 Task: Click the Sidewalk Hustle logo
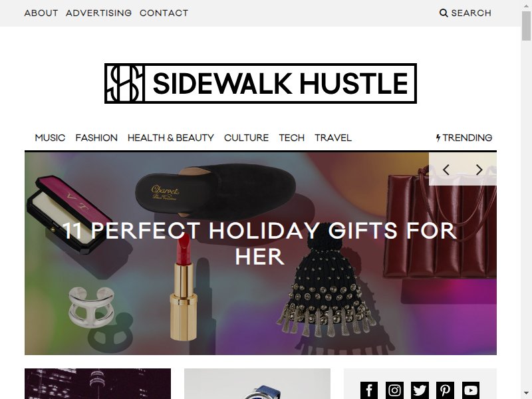pos(261,84)
